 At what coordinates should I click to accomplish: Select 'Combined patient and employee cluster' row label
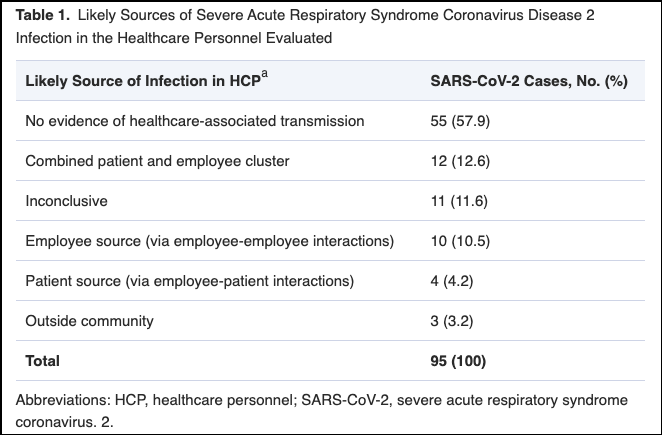(x=156, y=161)
